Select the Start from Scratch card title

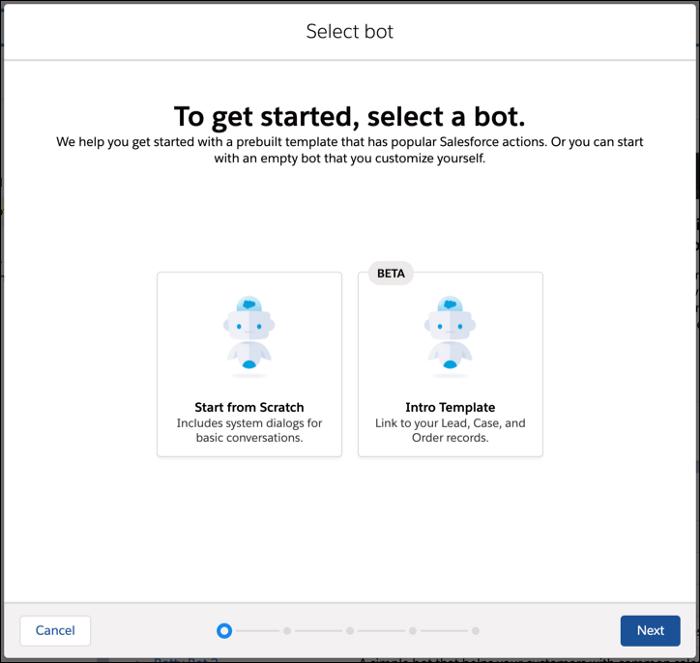coord(249,407)
